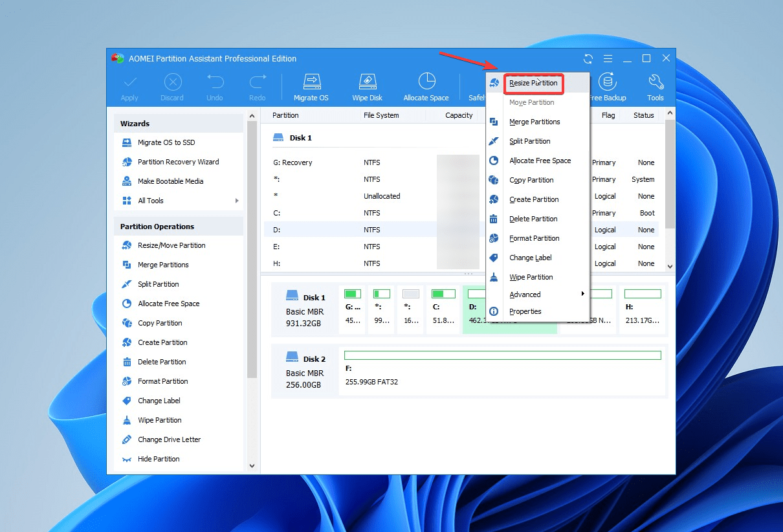Click down arrow of partition list scrollbar
The width and height of the screenshot is (783, 532).
[x=670, y=267]
